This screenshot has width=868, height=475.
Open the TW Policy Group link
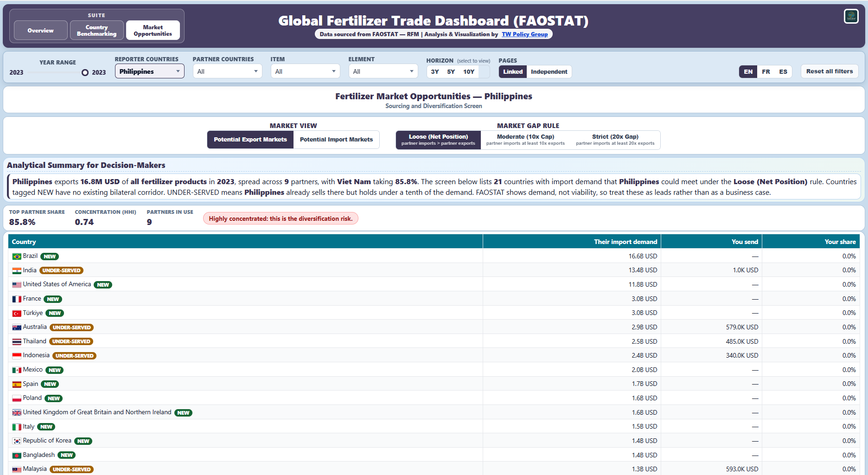[524, 34]
